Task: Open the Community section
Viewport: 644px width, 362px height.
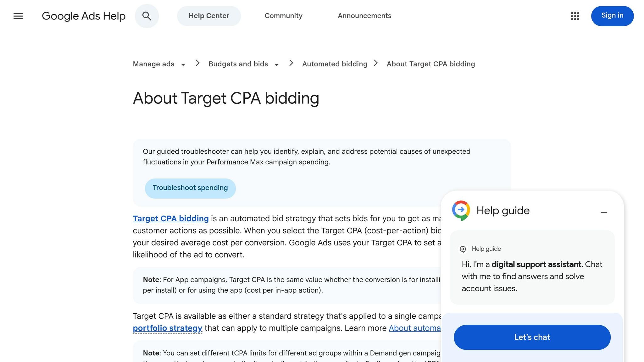Action: (283, 16)
